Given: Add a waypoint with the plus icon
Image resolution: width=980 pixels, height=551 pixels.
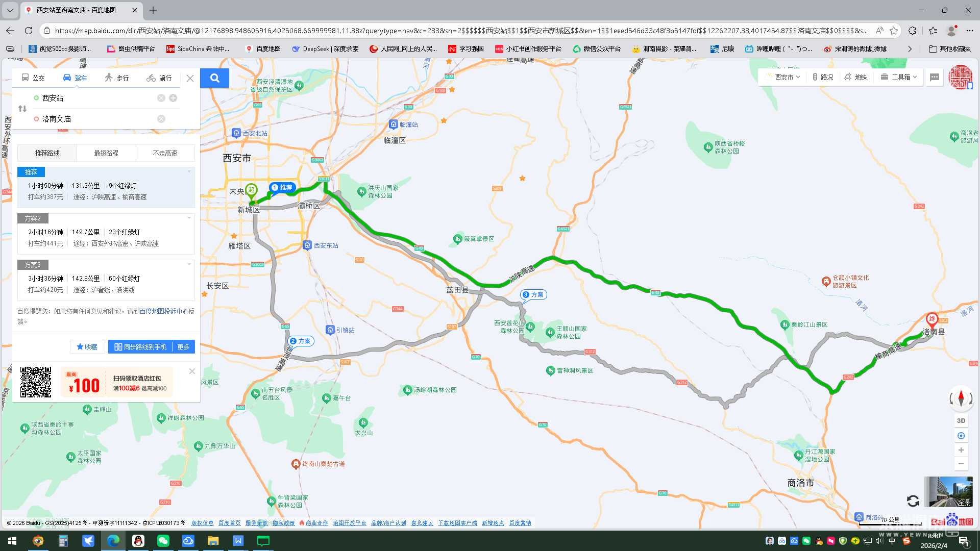Looking at the screenshot, I should point(173,98).
